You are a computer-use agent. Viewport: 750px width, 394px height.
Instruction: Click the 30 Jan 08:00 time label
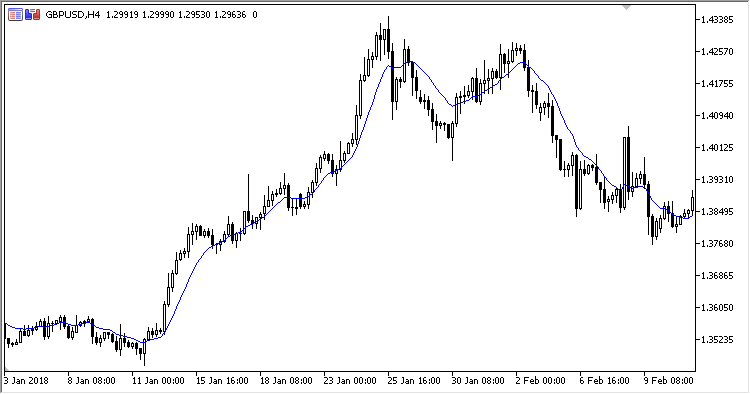click(478, 381)
